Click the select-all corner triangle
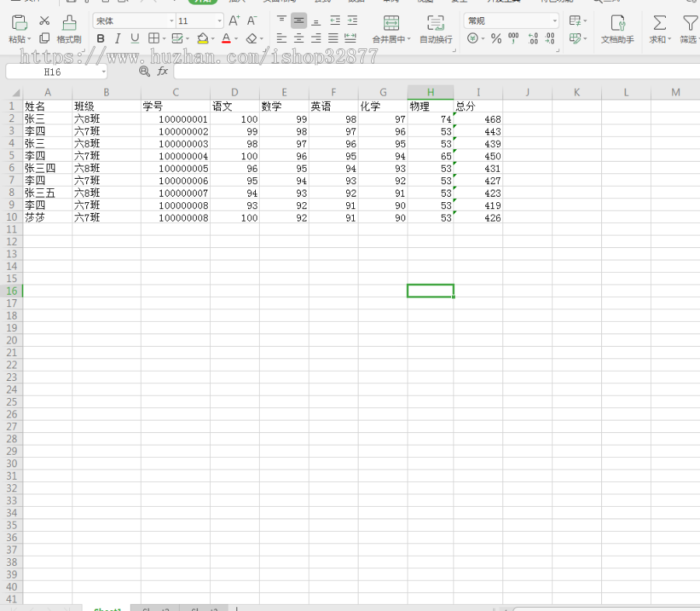Image resolution: width=700 pixels, height=611 pixels. pos(16,93)
